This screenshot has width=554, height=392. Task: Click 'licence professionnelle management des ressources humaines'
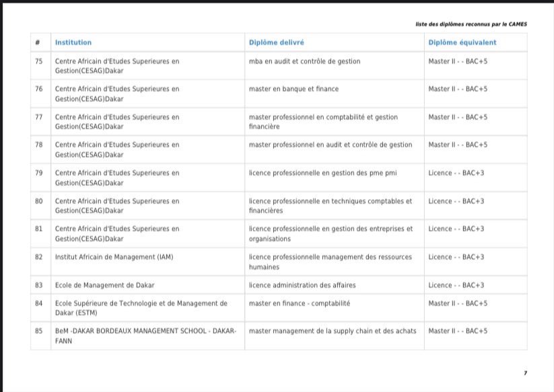coord(330,262)
